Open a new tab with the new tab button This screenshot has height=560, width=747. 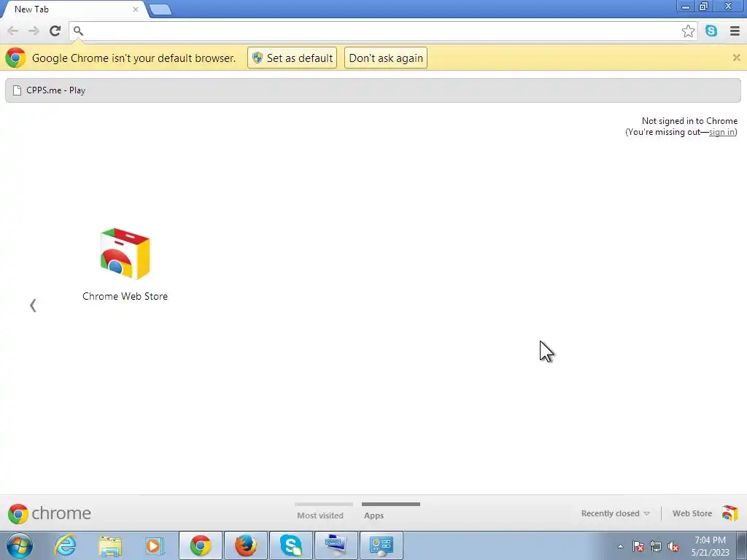160,9
